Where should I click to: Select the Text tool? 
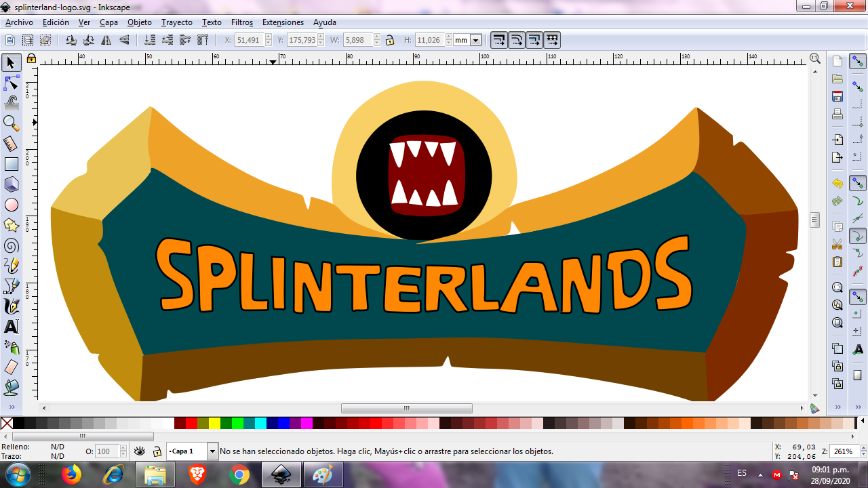[x=11, y=327]
